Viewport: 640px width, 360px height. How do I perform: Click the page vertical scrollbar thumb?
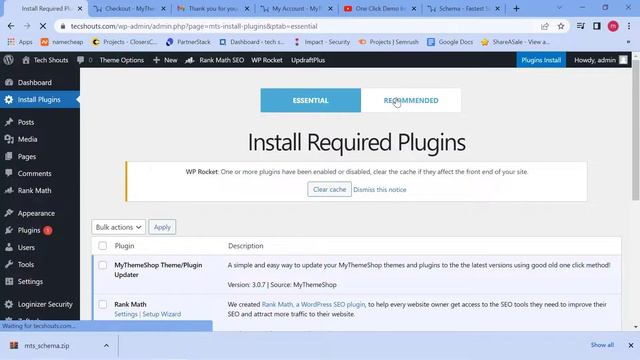[636, 131]
